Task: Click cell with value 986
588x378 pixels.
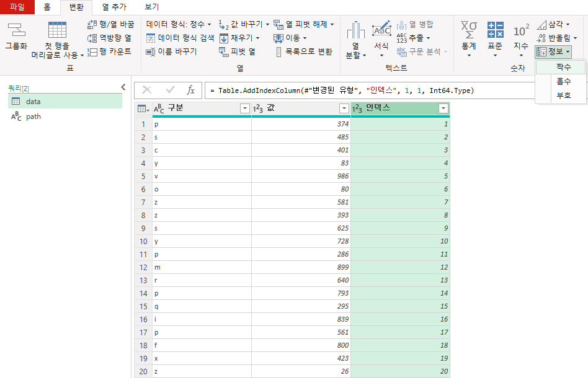Action: click(x=301, y=176)
